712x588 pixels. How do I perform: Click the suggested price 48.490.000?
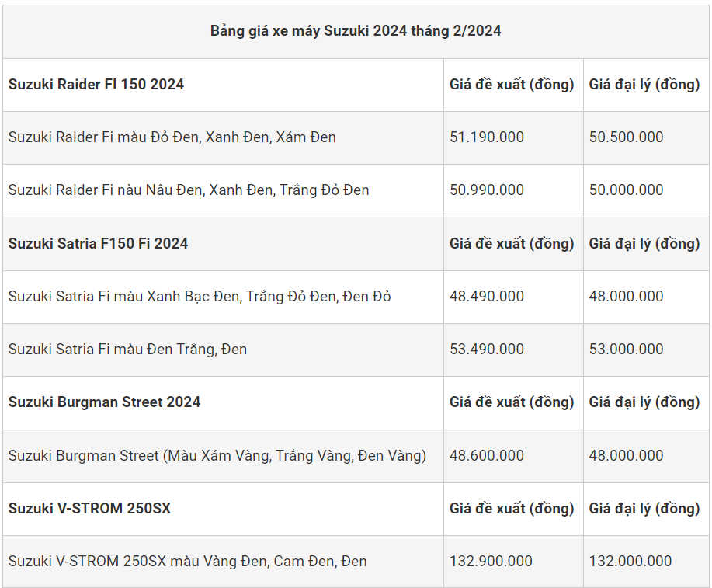tap(487, 297)
